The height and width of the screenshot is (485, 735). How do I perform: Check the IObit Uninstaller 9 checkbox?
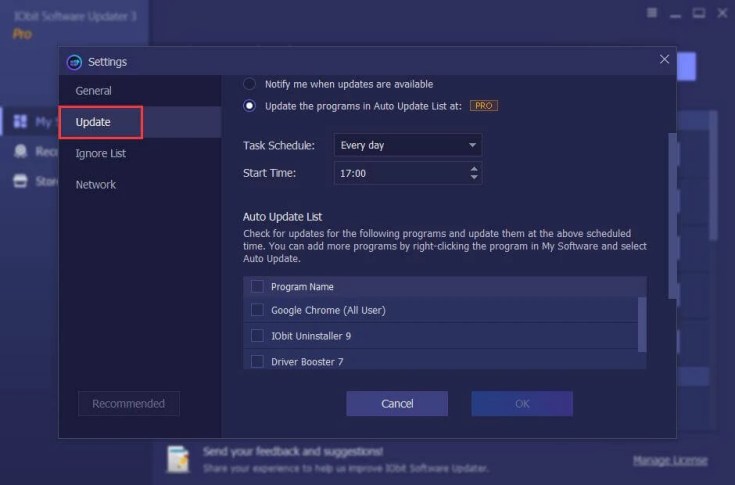click(x=257, y=336)
